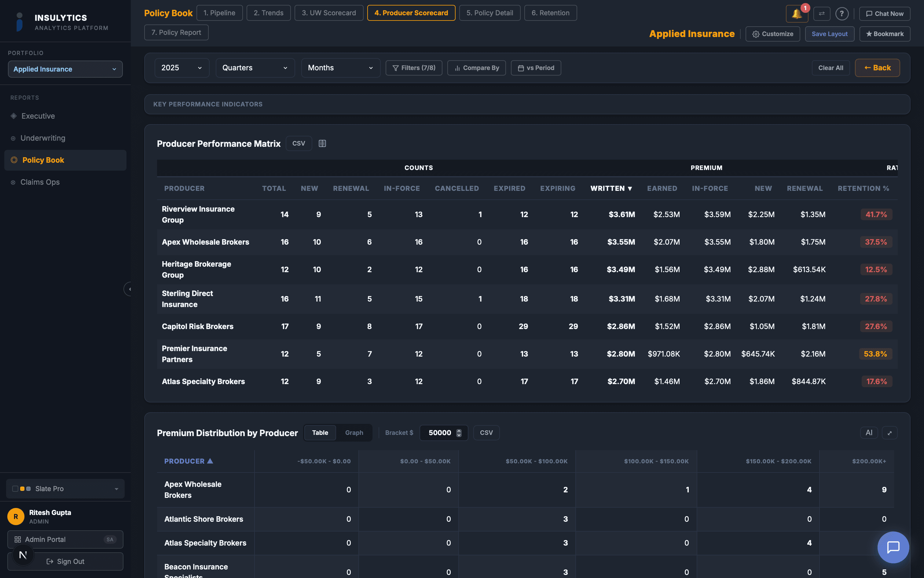Collapse the sidebar with the chevron handle

129,289
